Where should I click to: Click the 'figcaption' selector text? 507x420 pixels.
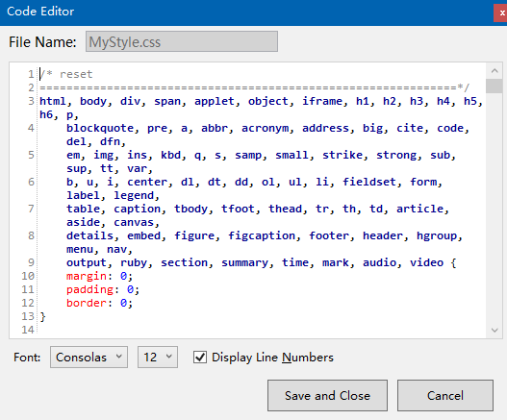[262, 235]
